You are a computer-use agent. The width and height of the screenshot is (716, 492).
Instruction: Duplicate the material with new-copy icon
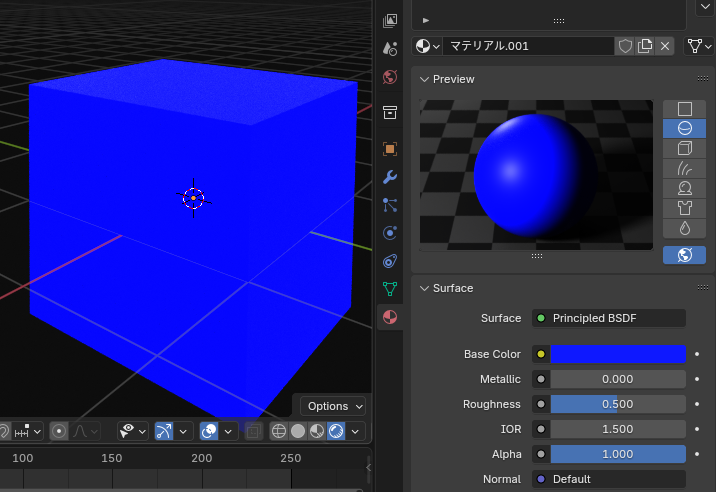coord(645,46)
